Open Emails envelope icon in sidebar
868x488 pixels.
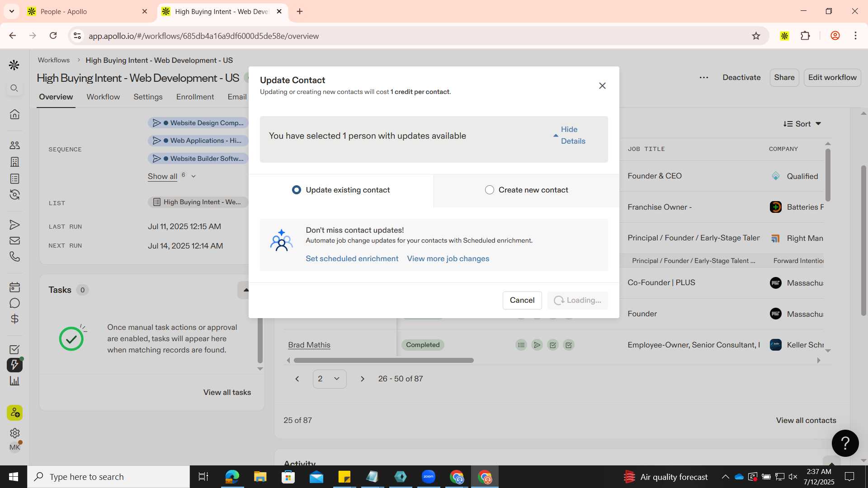point(14,241)
